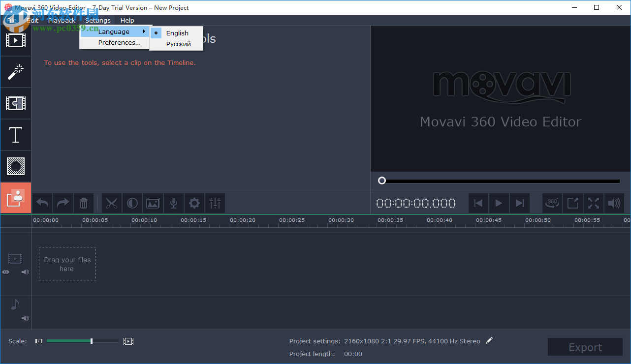The image size is (631, 364).
Task: Open the Transitions panel
Action: click(16, 103)
